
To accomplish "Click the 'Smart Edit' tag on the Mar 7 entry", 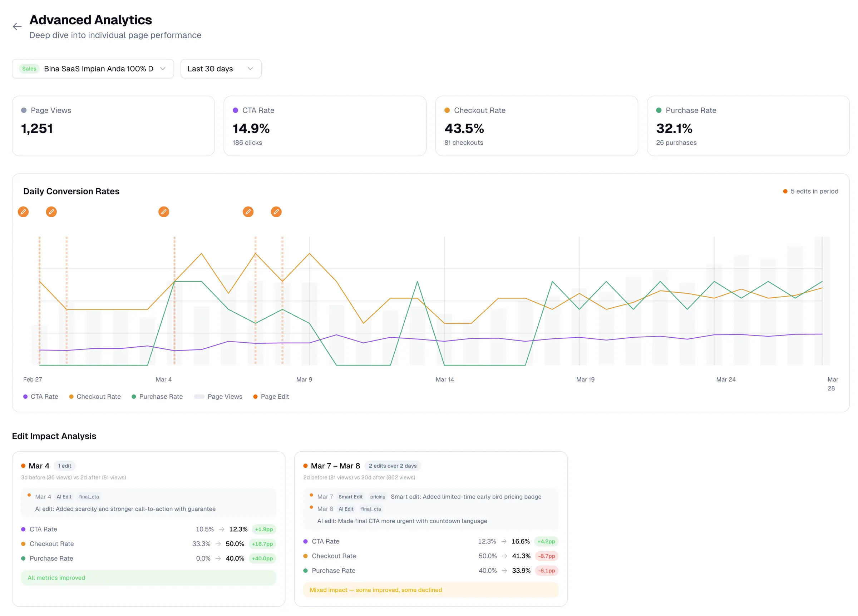I will (350, 497).
